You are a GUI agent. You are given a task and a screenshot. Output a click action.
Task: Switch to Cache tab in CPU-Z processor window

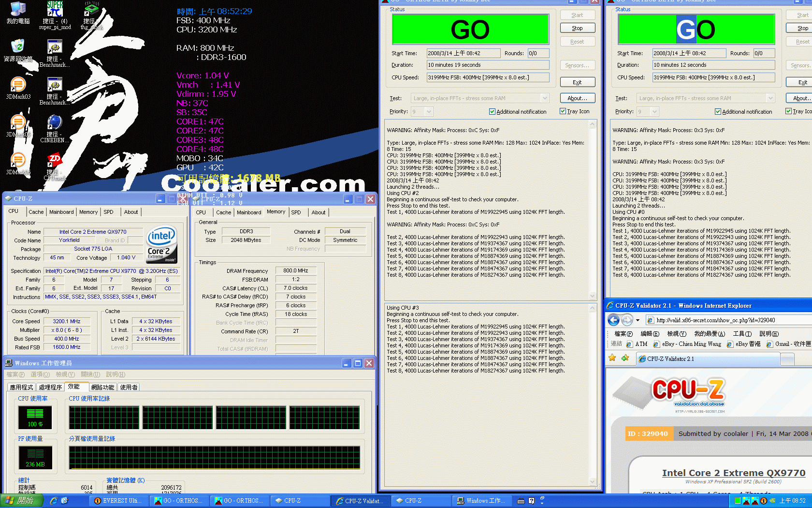click(x=36, y=212)
